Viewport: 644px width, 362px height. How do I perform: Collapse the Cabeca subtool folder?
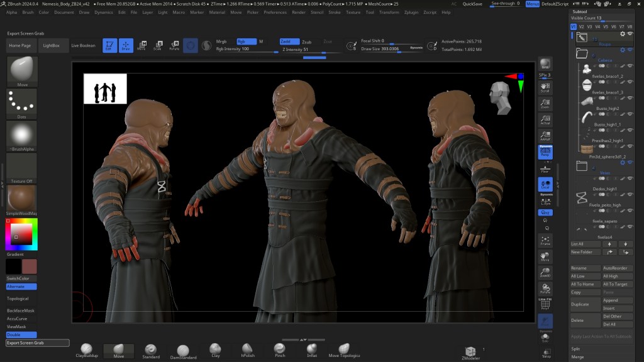(x=582, y=54)
